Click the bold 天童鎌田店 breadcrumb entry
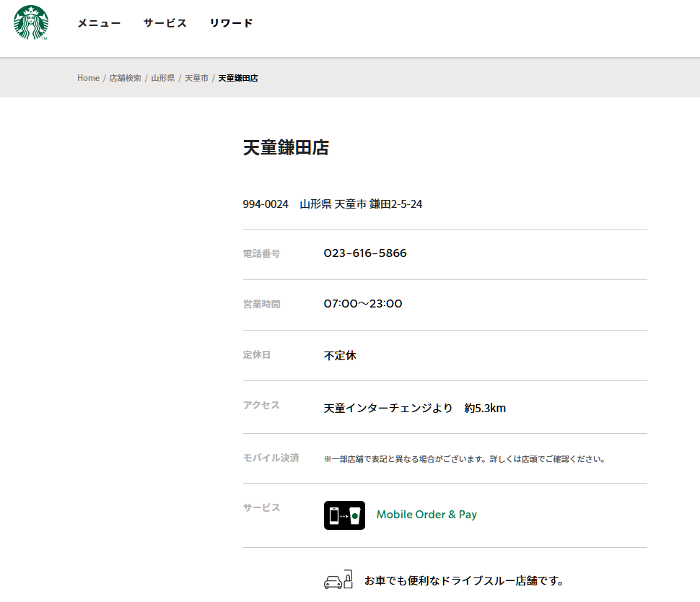 point(238,78)
